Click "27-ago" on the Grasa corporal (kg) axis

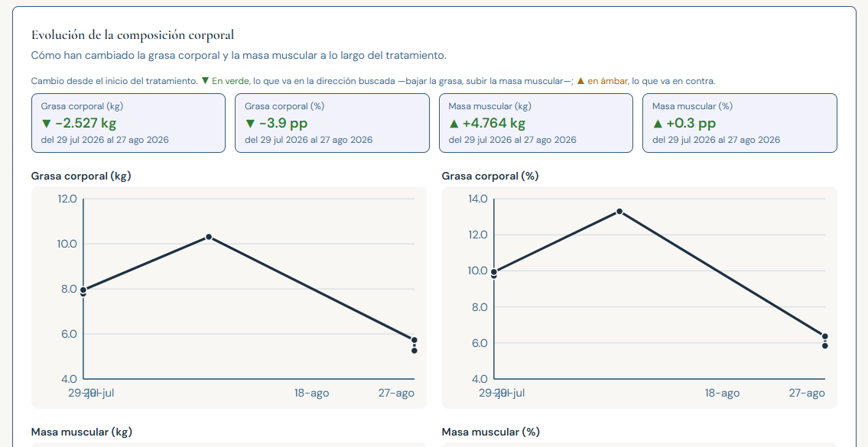pyautogui.click(x=396, y=394)
